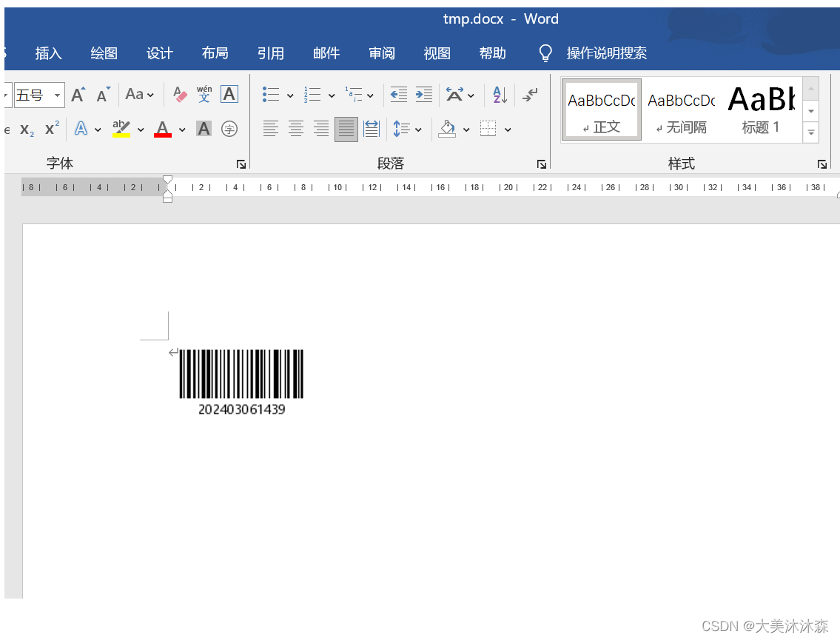This screenshot has width=840, height=640.
Task: Toggle superscript formatting
Action: point(52,129)
